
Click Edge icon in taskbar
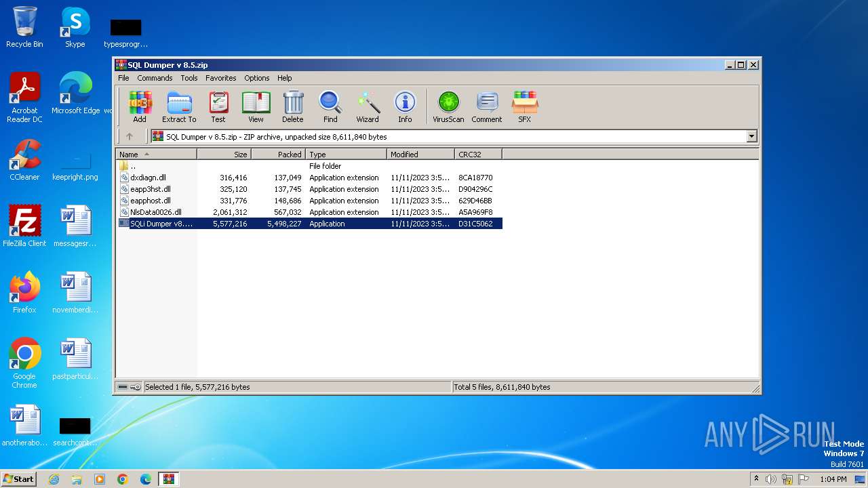point(146,479)
